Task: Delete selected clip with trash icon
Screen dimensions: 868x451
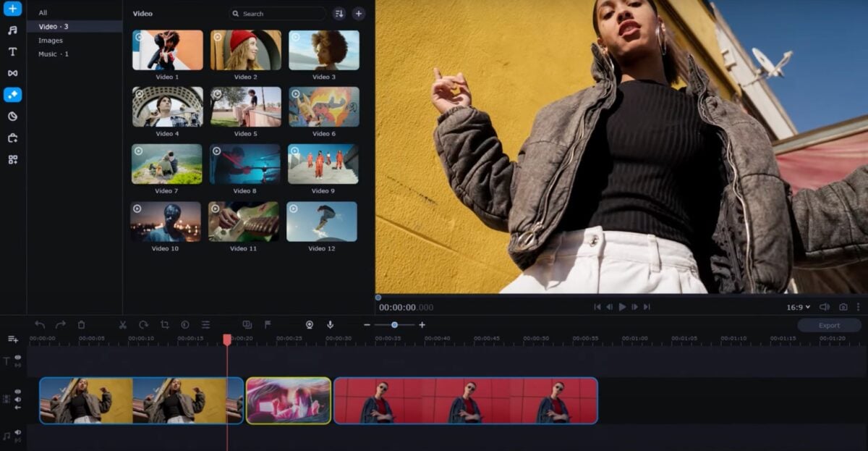Action: click(81, 325)
